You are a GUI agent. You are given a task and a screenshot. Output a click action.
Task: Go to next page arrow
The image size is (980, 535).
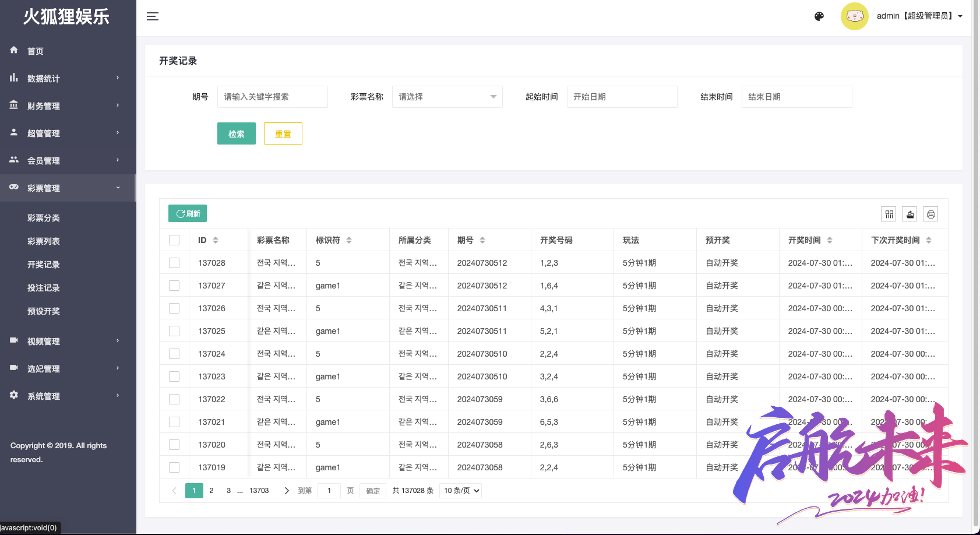click(286, 491)
